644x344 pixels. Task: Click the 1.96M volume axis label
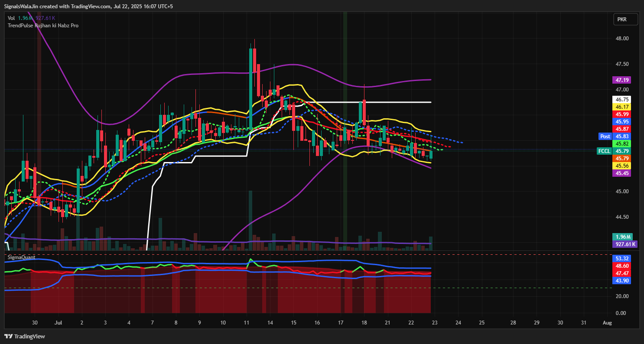click(x=622, y=237)
